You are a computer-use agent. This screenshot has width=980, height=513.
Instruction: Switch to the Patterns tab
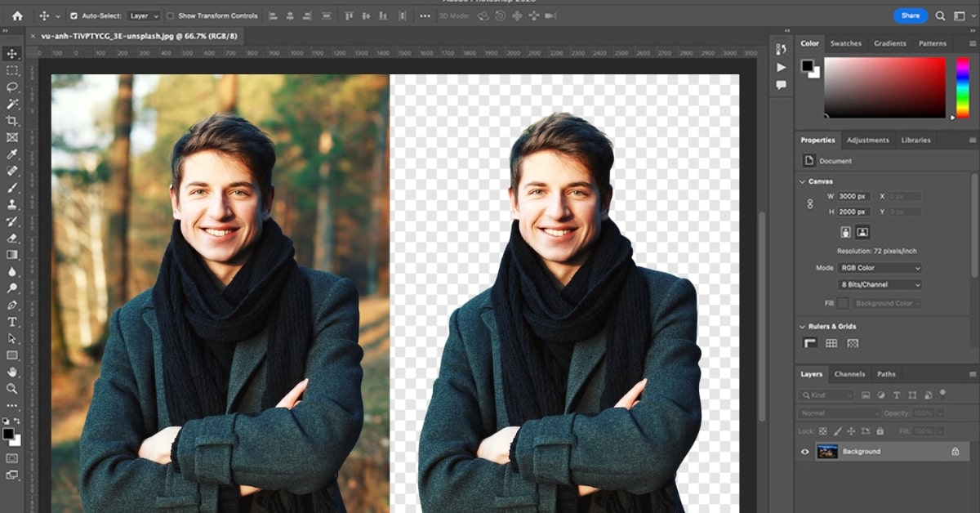tap(933, 43)
